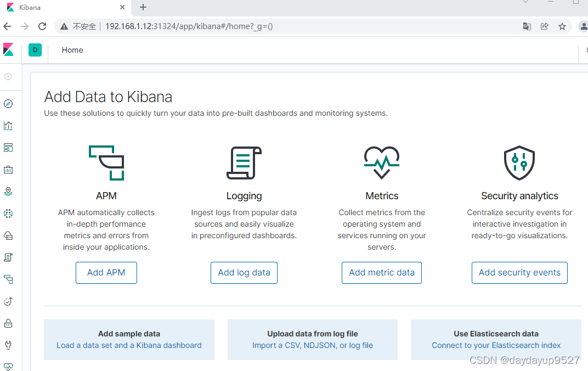Click the Logging scroll illustration

click(x=244, y=163)
